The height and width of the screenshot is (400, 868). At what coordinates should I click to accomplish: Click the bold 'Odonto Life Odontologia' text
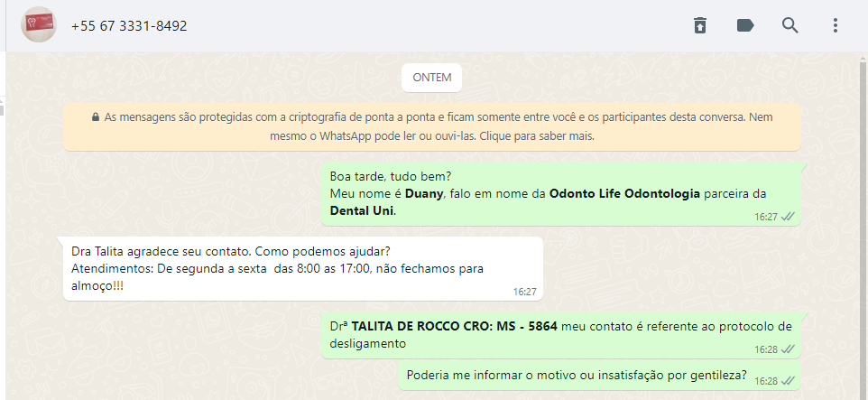coord(624,194)
